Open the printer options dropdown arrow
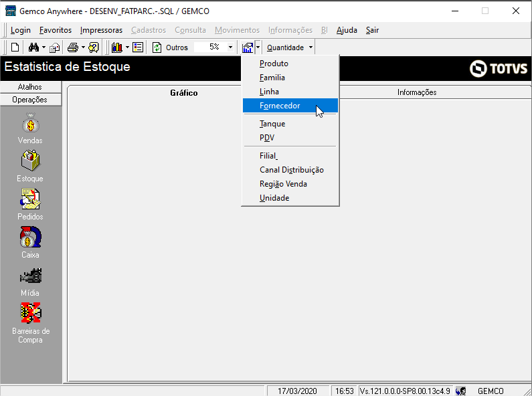The image size is (532, 396). pos(83,47)
